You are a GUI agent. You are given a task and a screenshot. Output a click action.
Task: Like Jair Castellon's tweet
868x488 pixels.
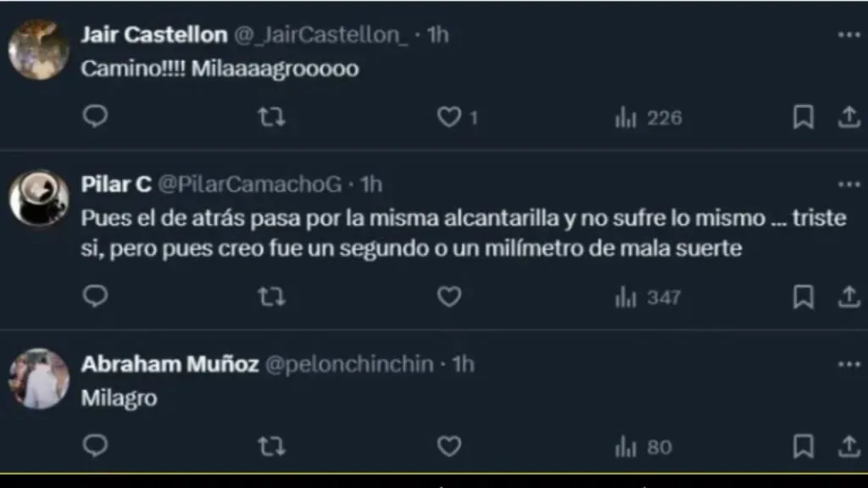pos(448,118)
